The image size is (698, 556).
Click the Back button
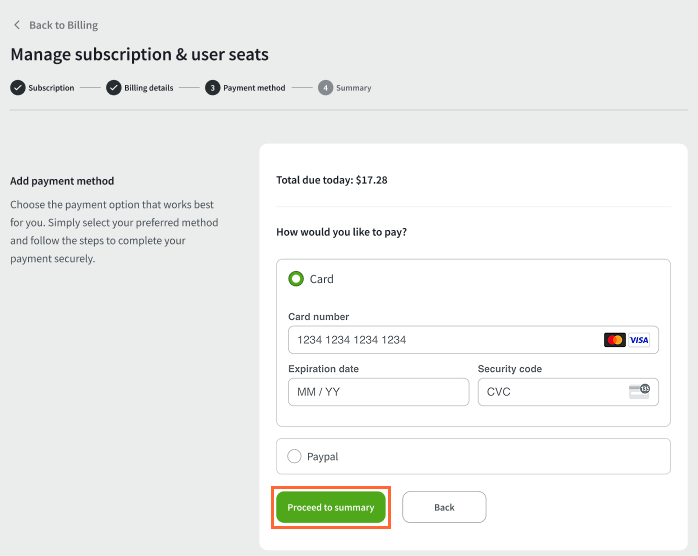tap(444, 507)
